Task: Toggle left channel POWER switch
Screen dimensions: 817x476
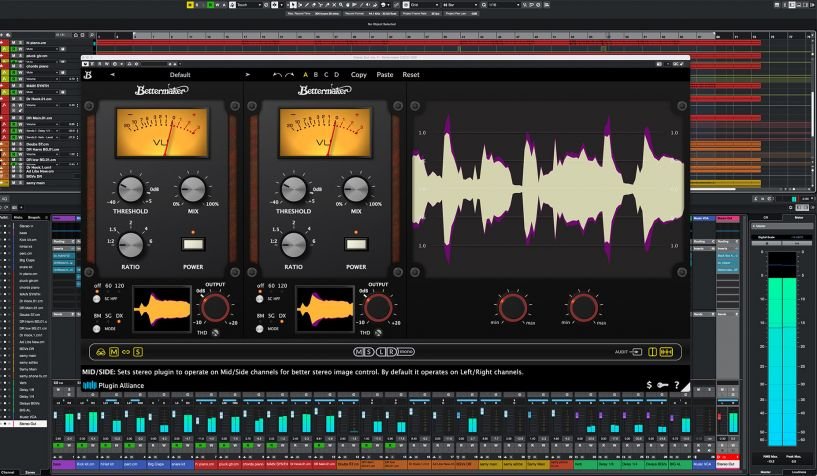Action: (x=193, y=243)
